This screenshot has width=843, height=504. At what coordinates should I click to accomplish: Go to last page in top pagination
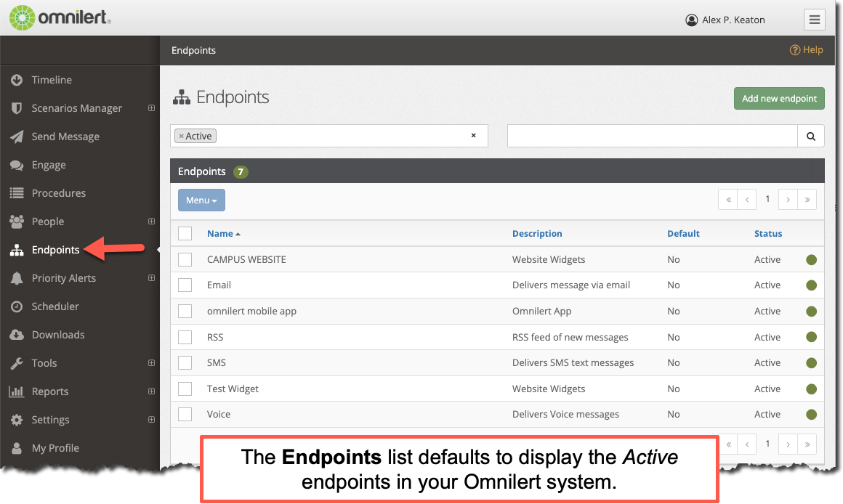[807, 199]
